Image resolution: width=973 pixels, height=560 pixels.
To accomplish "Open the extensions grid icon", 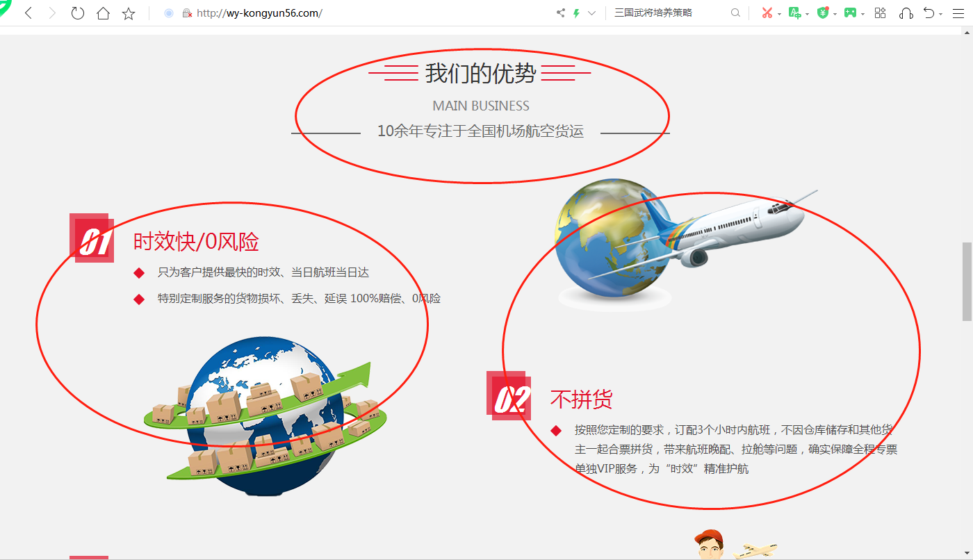I will point(880,13).
